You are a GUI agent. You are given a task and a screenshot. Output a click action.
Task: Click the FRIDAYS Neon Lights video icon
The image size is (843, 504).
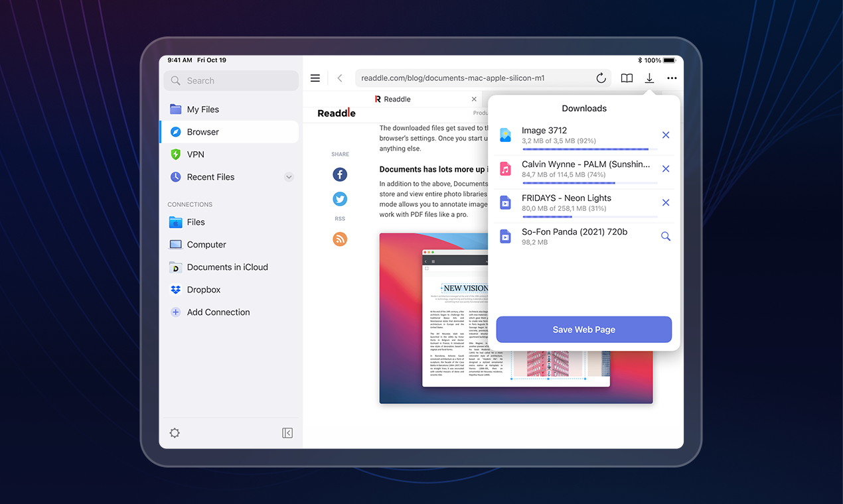[x=505, y=203]
